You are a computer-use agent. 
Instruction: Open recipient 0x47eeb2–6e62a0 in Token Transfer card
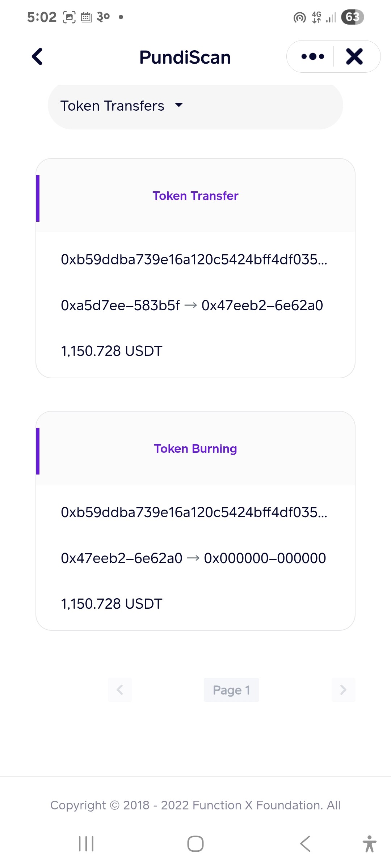click(262, 306)
